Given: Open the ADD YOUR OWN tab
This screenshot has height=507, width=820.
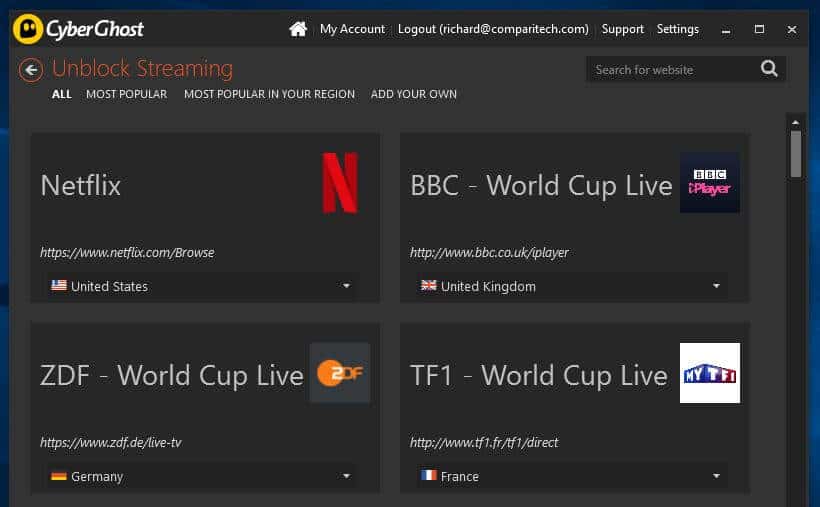Looking at the screenshot, I should [x=414, y=94].
